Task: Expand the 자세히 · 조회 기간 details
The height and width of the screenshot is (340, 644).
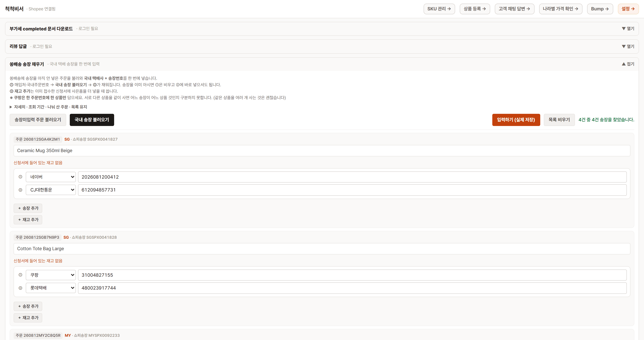Action: [48, 107]
